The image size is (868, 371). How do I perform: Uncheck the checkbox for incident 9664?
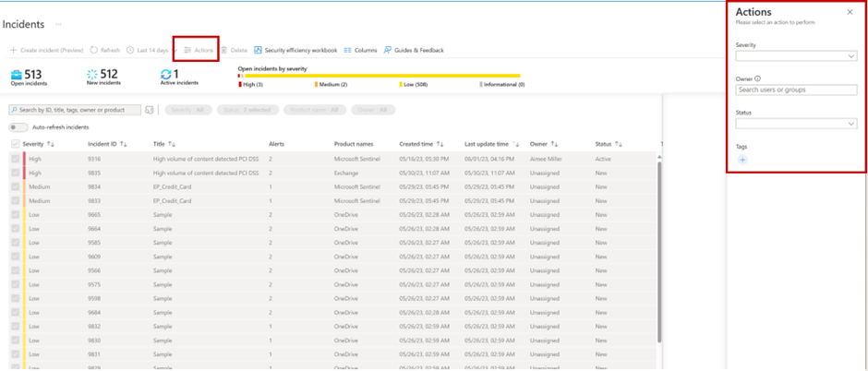tap(15, 228)
